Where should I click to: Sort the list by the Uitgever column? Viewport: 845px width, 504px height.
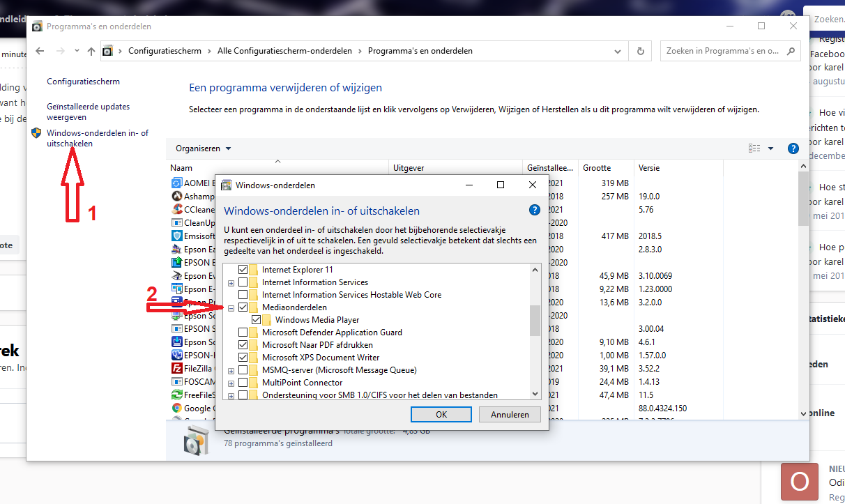[x=456, y=168]
